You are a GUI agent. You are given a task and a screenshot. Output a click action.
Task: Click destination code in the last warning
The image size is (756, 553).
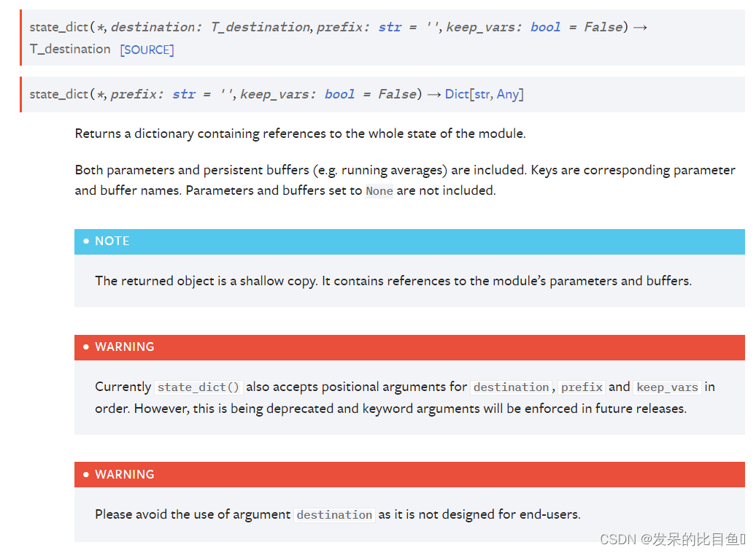click(x=334, y=515)
